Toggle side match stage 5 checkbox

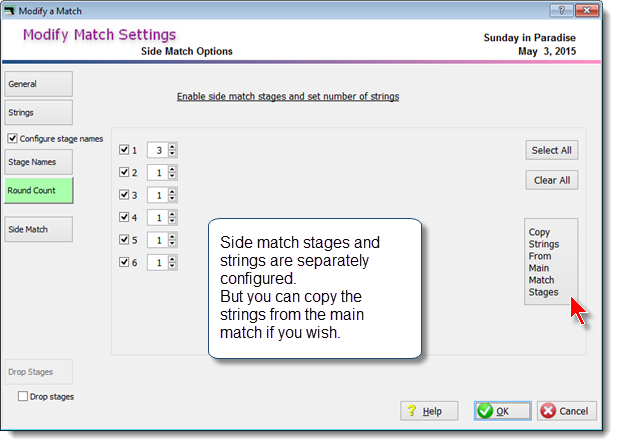pos(124,240)
